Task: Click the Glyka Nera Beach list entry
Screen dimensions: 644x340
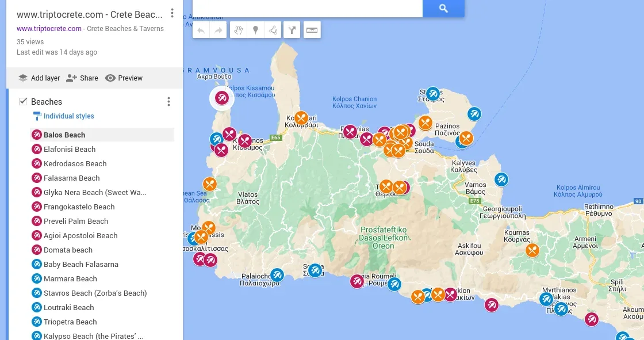Action: [x=102, y=192]
